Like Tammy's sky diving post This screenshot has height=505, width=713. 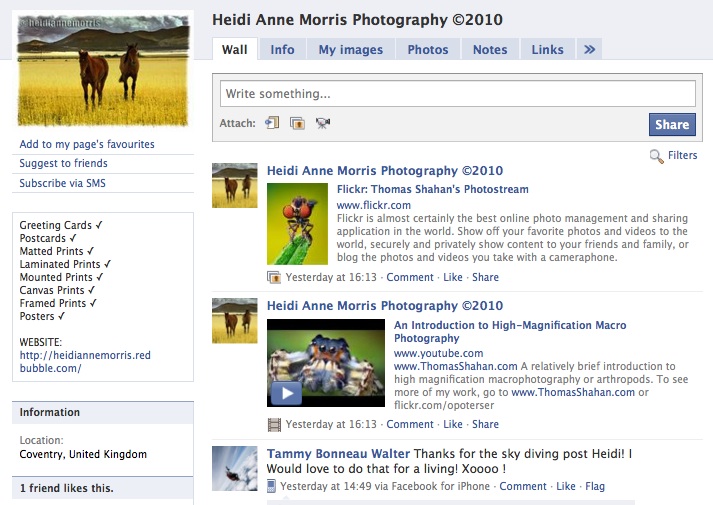point(566,486)
